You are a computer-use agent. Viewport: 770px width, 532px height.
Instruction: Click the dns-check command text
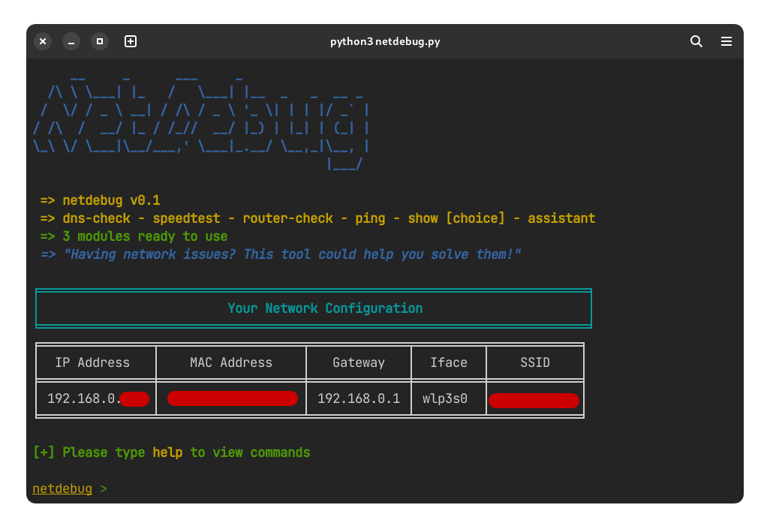pos(96,218)
